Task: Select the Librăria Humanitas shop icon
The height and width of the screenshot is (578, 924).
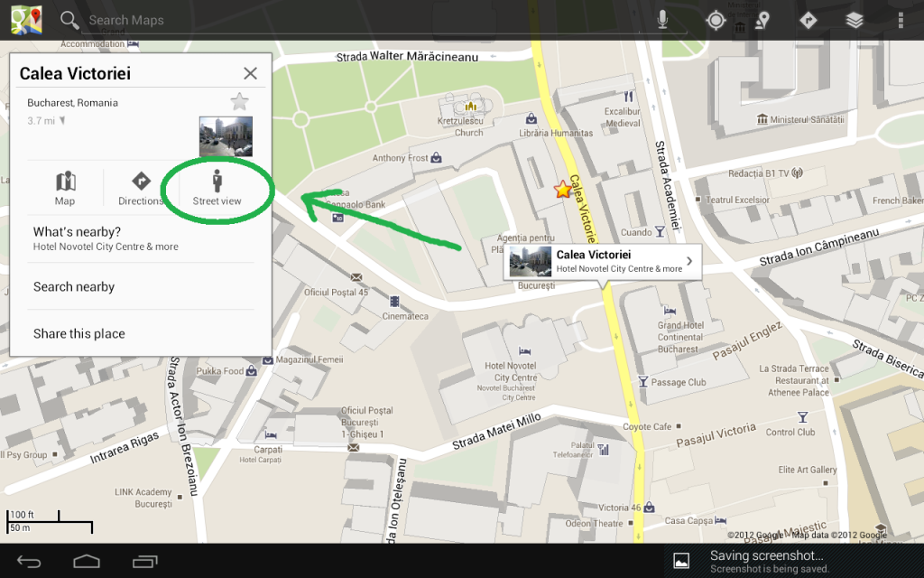Action: 531,118
